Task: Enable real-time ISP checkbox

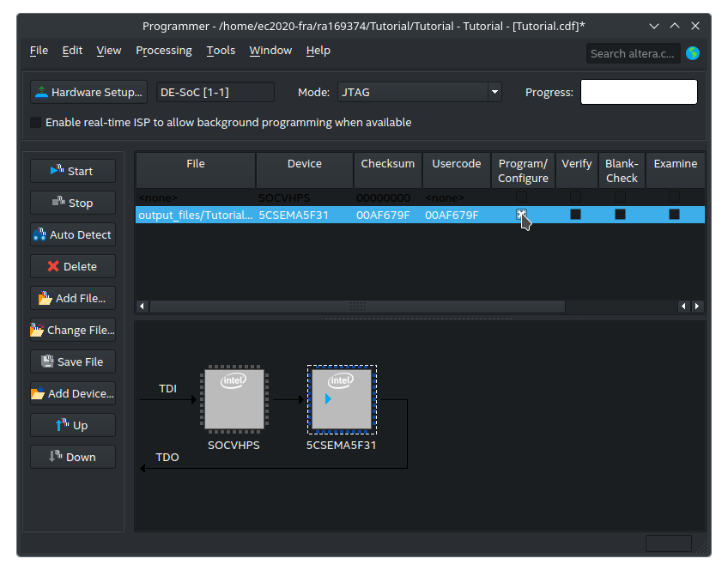Action: pos(36,122)
